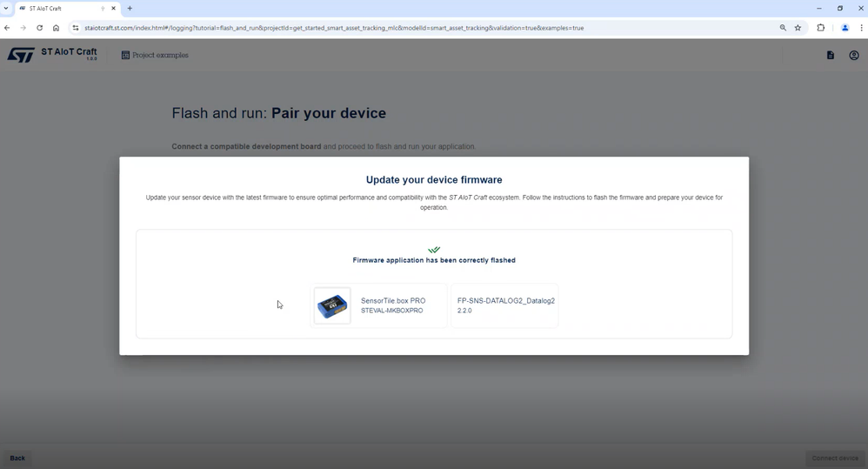Open the Chrome three-dot menu

(861, 28)
